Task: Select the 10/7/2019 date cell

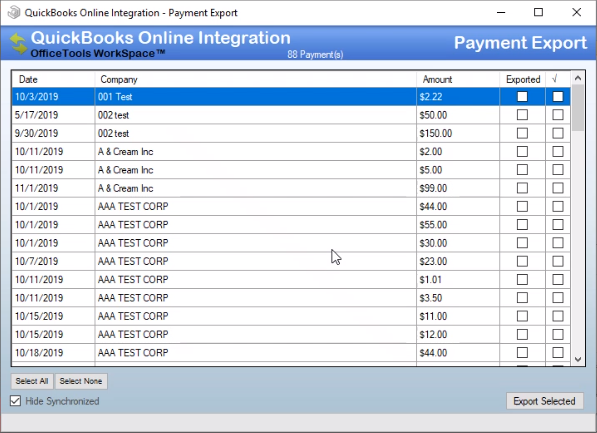Action: coord(53,261)
